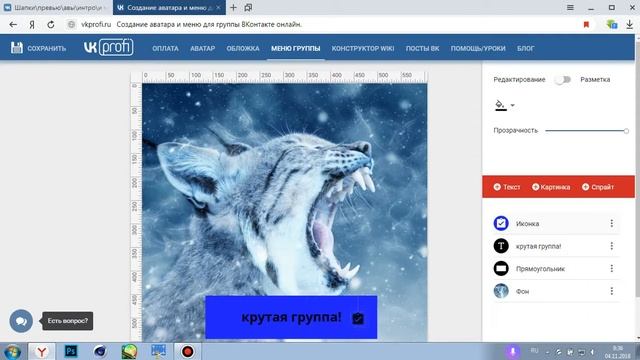Open options menu for Фон layer
The height and width of the screenshot is (360, 640).
[611, 291]
